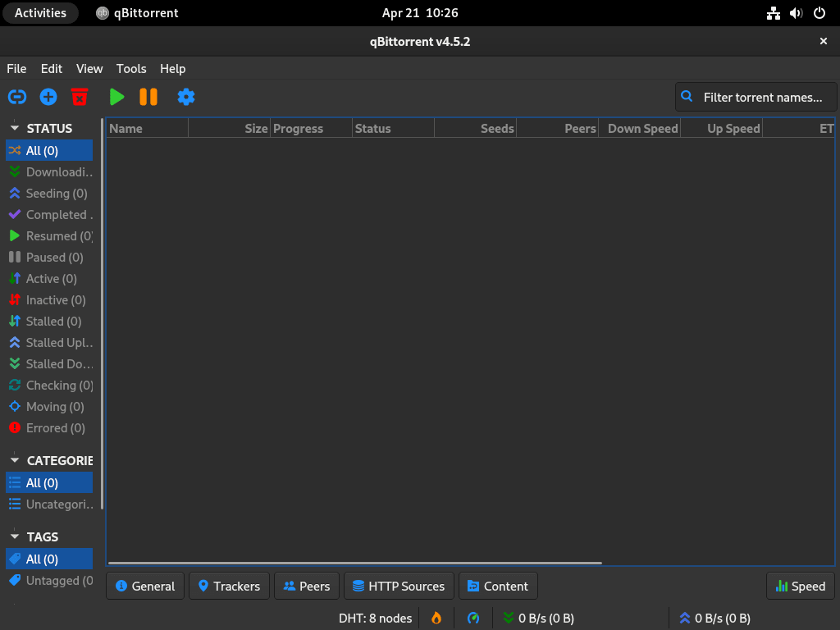Open the Add Torrent Link dialog
Image resolution: width=840 pixels, height=630 pixels.
coord(16,97)
